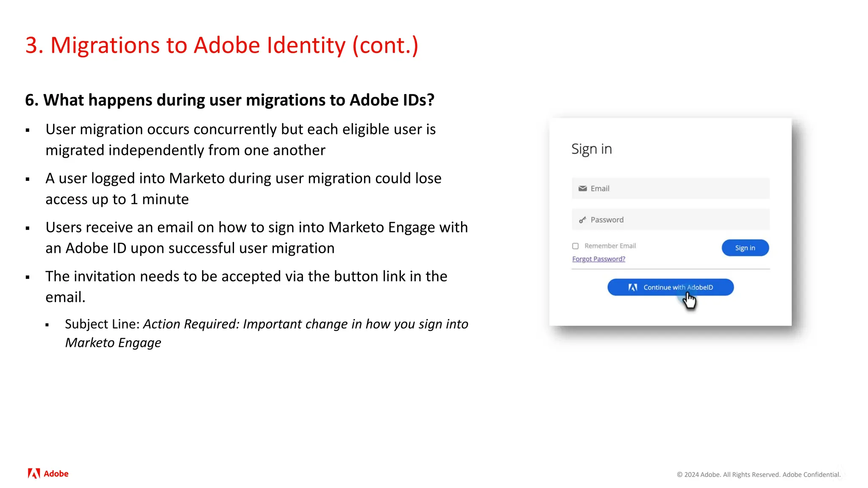Click the bullet about concurrent user migration
Viewport: 868px width, 488px height.
[241, 140]
